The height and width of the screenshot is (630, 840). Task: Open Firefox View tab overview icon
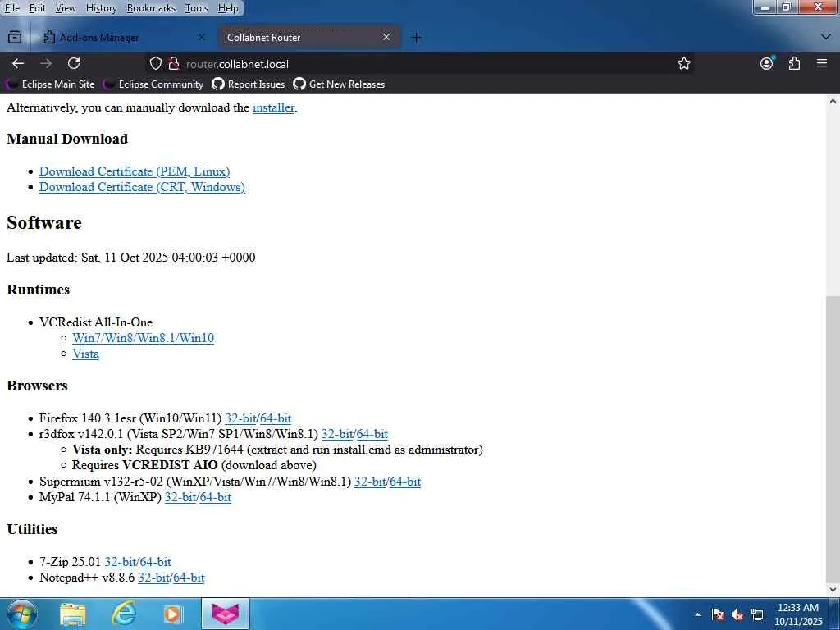[15, 38]
